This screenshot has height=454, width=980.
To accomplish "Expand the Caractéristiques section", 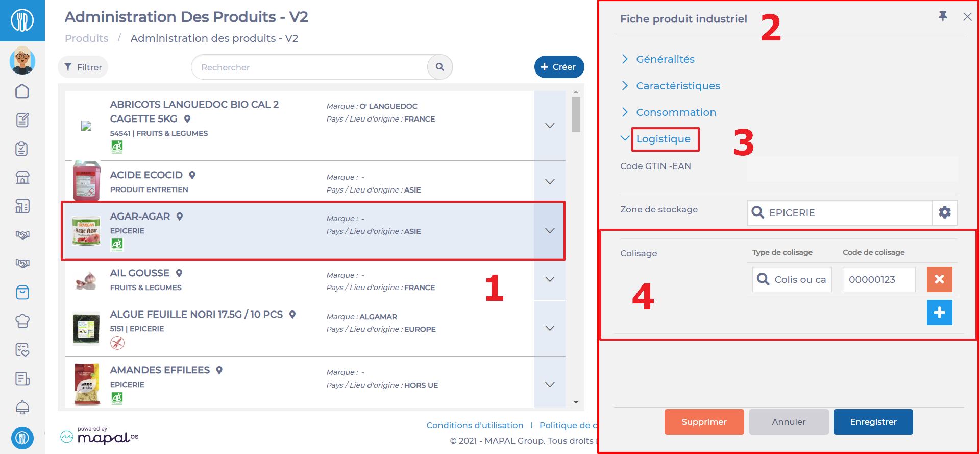I will tap(678, 86).
